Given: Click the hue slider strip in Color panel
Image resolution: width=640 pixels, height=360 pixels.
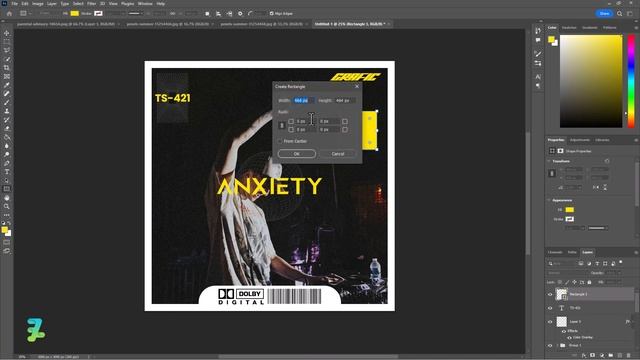Looking at the screenshot, I should (631, 81).
